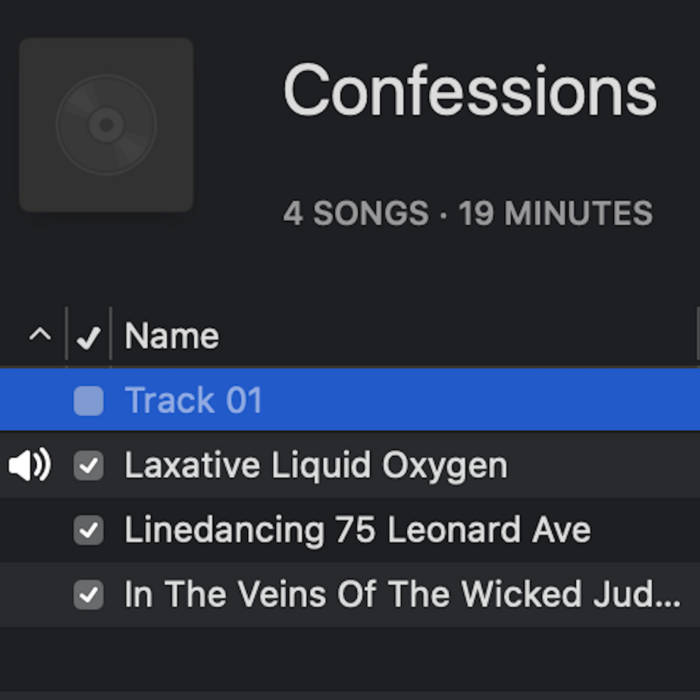This screenshot has width=700, height=700.
Task: Click the blank album artwork placeholder
Action: [106, 125]
